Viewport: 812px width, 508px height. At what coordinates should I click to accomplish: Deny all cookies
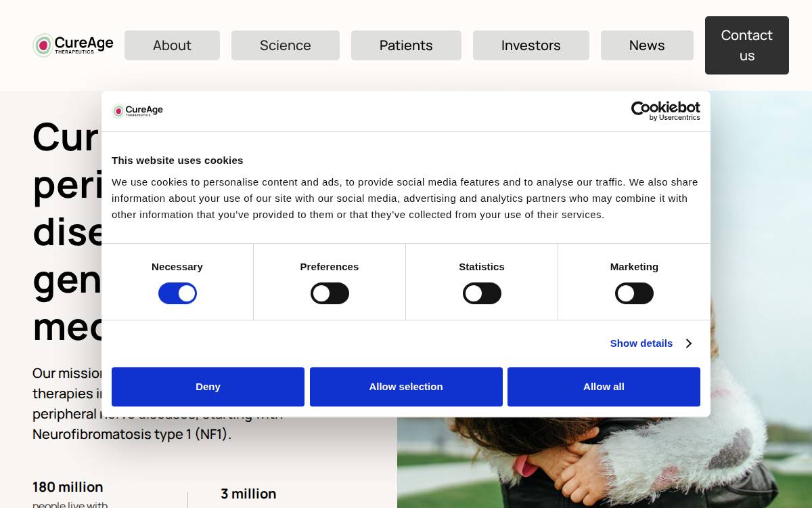pos(208,387)
